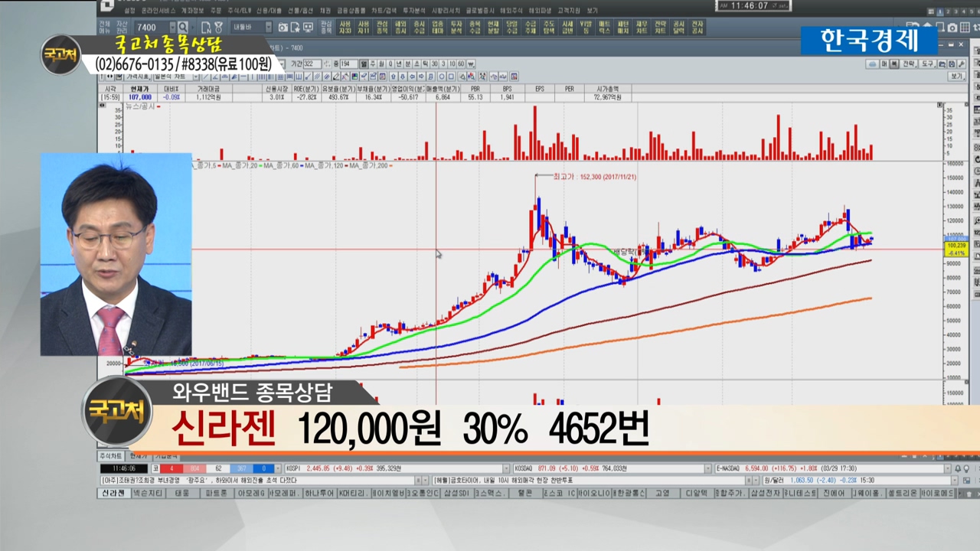Click the 전자공시 toolbar button
980x551 pixels.
tap(697, 28)
